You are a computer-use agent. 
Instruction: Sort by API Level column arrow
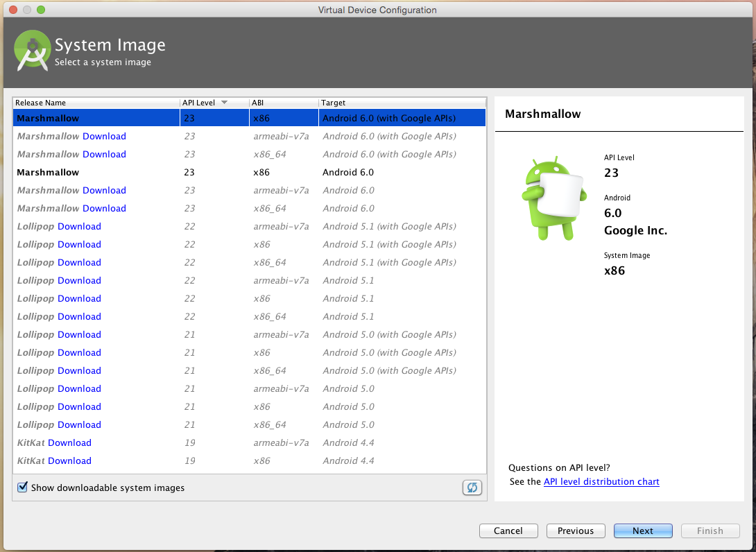pyautogui.click(x=224, y=103)
